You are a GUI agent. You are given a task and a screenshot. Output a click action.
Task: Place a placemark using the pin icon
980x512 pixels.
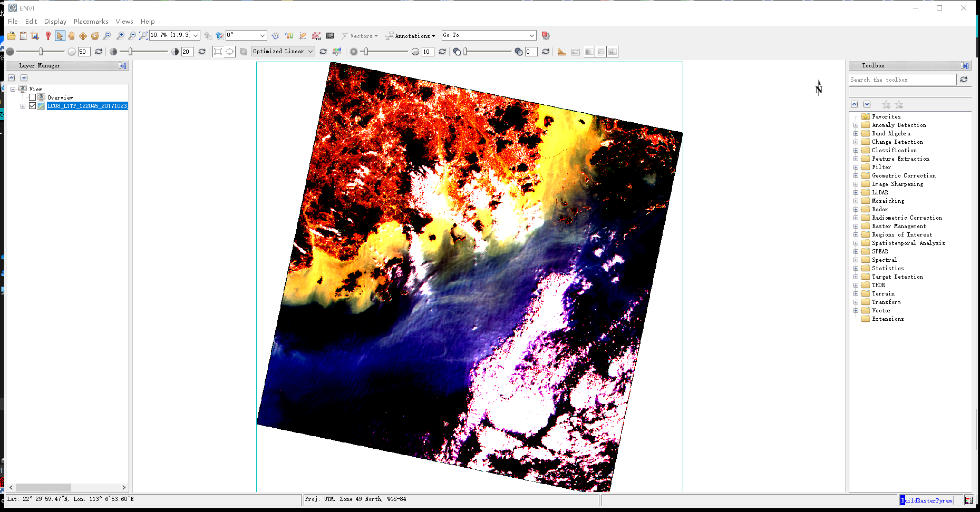coord(48,35)
